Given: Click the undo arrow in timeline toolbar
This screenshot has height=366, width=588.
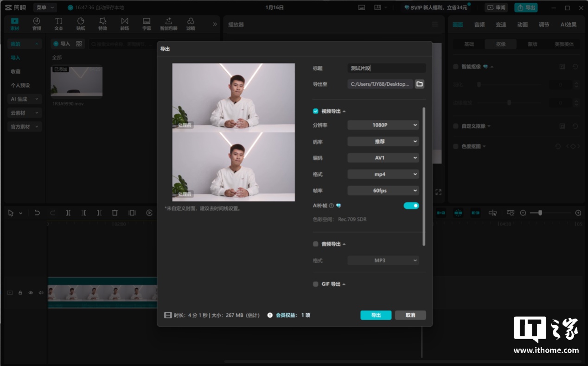Looking at the screenshot, I should point(37,213).
